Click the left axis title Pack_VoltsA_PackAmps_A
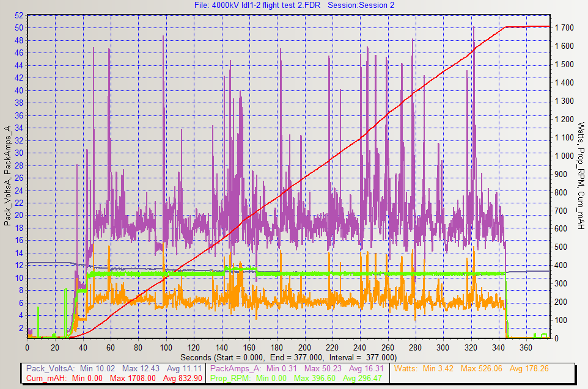 pos(8,176)
